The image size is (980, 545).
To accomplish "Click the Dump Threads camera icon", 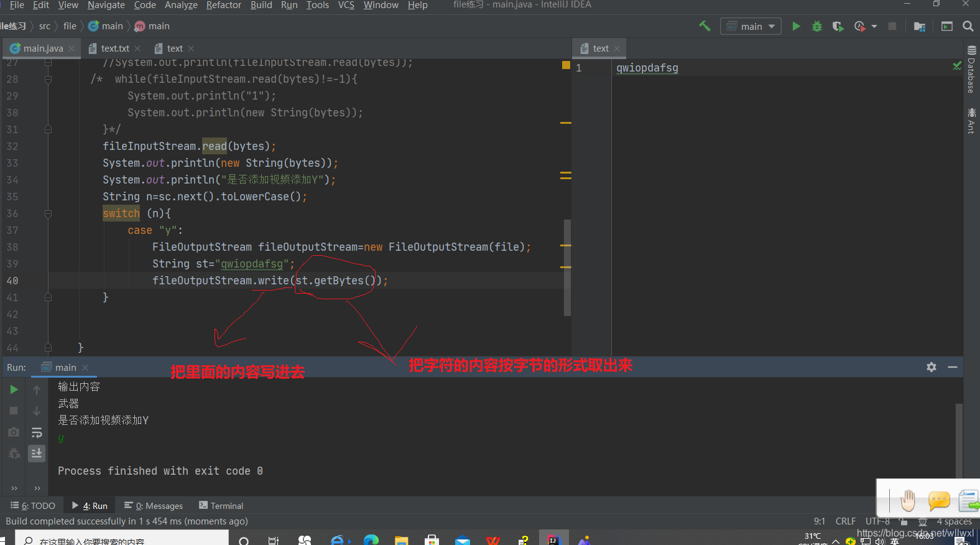I will 14,432.
